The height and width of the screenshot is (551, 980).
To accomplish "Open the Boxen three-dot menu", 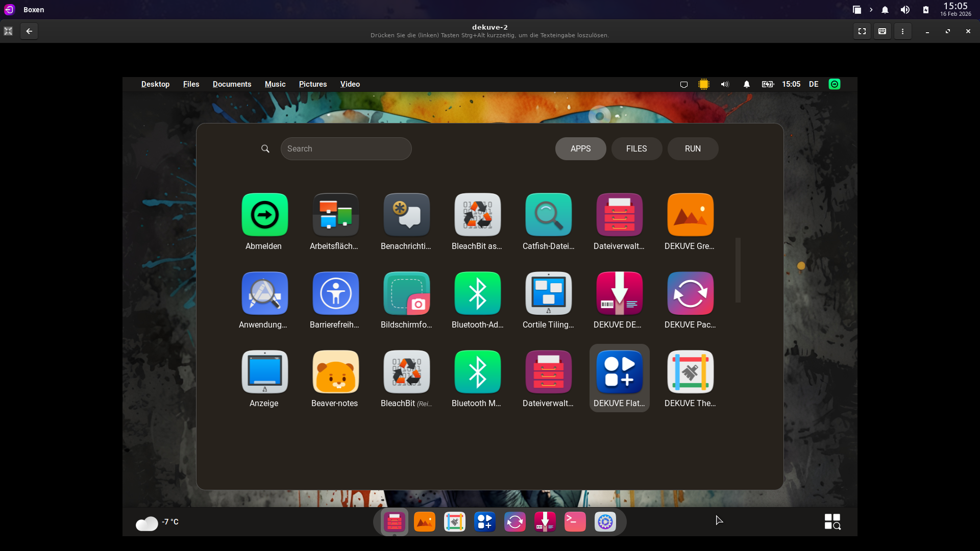I will [x=902, y=31].
